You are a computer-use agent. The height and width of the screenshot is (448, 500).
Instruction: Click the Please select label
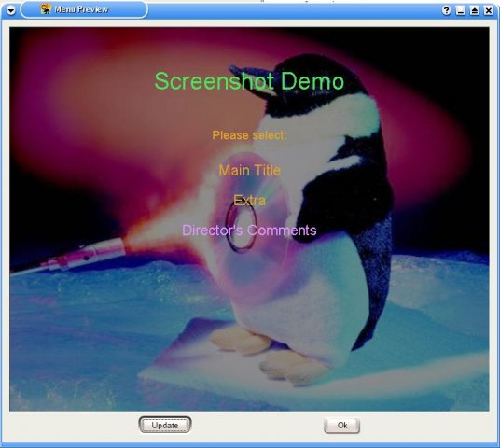[x=250, y=135]
